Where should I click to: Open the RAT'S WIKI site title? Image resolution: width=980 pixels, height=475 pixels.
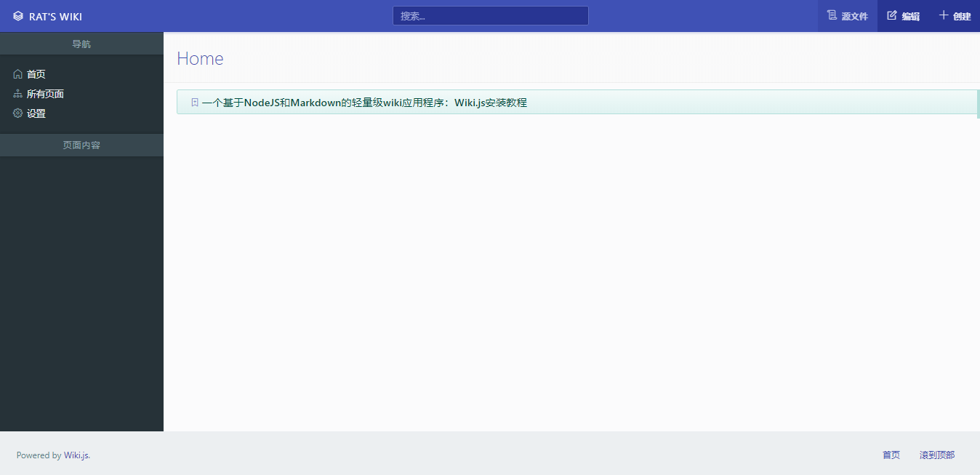[55, 16]
